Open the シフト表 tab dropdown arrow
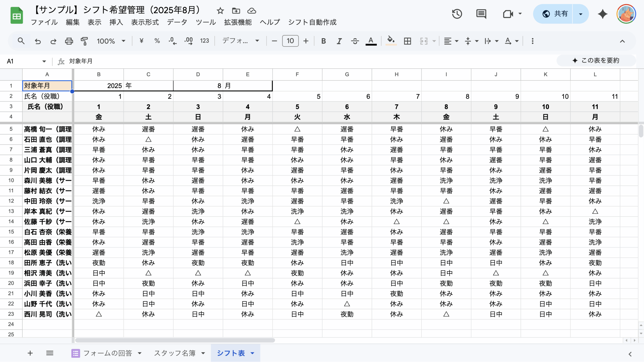 (x=252, y=353)
